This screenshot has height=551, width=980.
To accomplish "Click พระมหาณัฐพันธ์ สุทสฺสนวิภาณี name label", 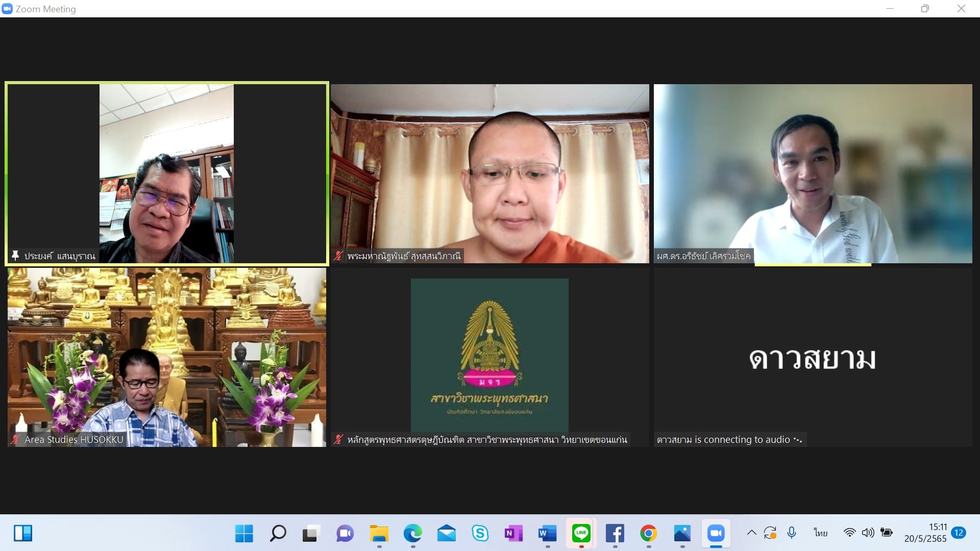I will [404, 256].
